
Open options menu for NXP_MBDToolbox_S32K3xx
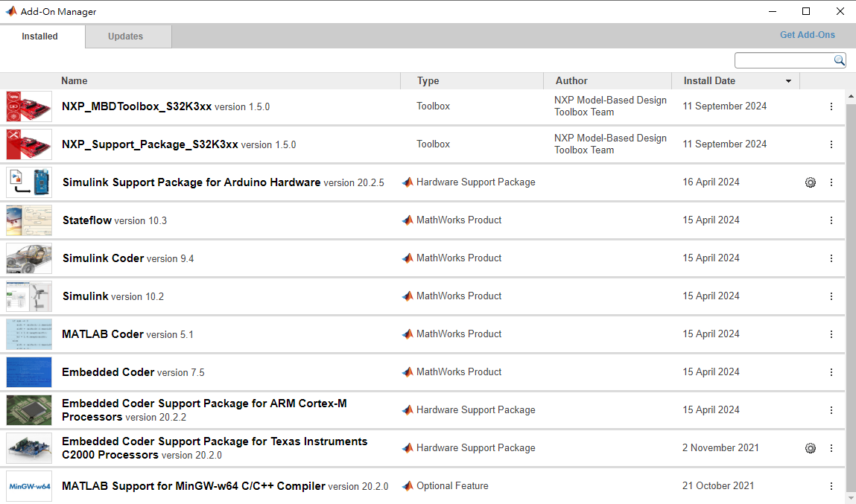click(831, 106)
